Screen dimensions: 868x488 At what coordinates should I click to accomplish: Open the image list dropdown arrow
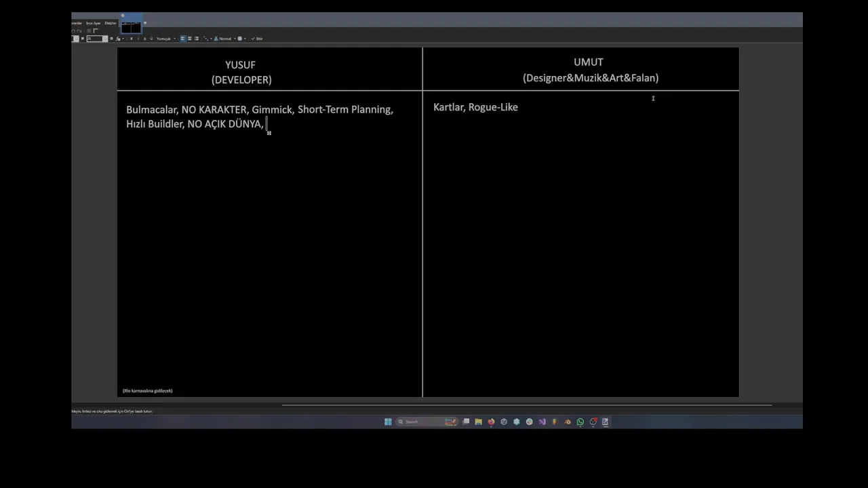pos(145,23)
